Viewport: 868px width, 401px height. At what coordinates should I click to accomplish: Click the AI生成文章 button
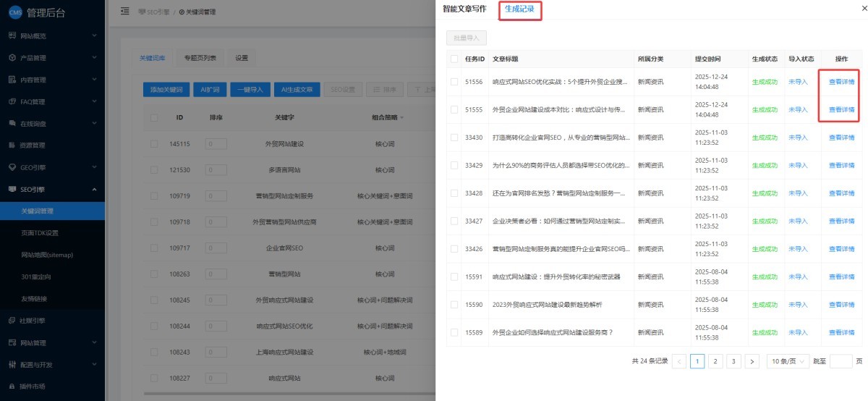[x=297, y=90]
